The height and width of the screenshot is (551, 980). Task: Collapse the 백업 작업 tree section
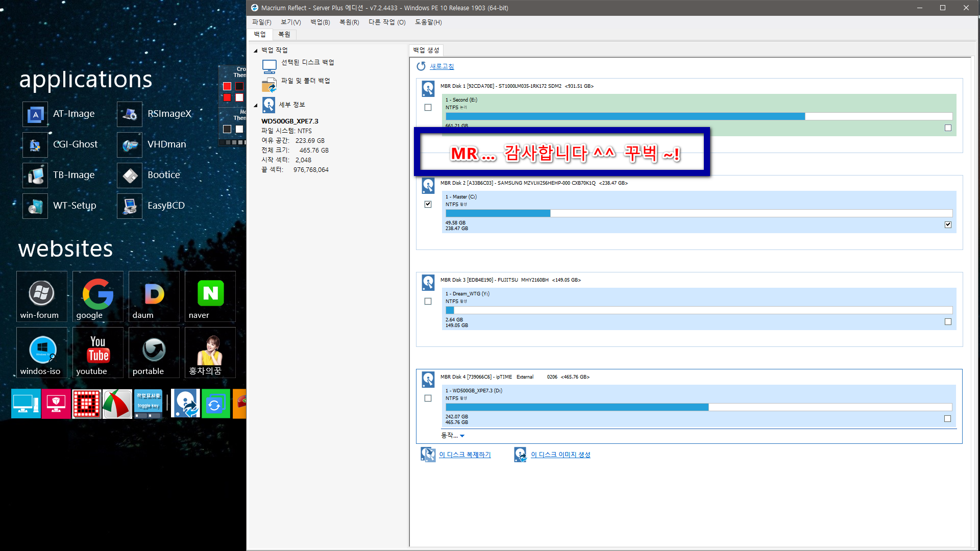click(256, 51)
